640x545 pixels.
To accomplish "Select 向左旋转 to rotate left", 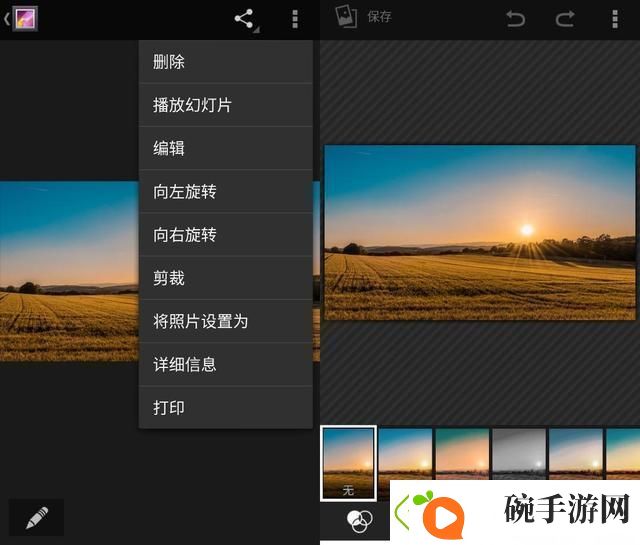I will pos(226,191).
